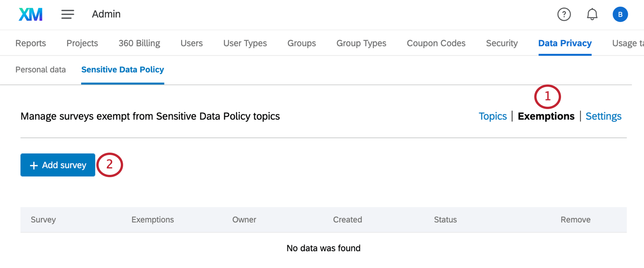Screen dimensions: 644x268
Task: Click the Add survey button
Action: click(58, 165)
